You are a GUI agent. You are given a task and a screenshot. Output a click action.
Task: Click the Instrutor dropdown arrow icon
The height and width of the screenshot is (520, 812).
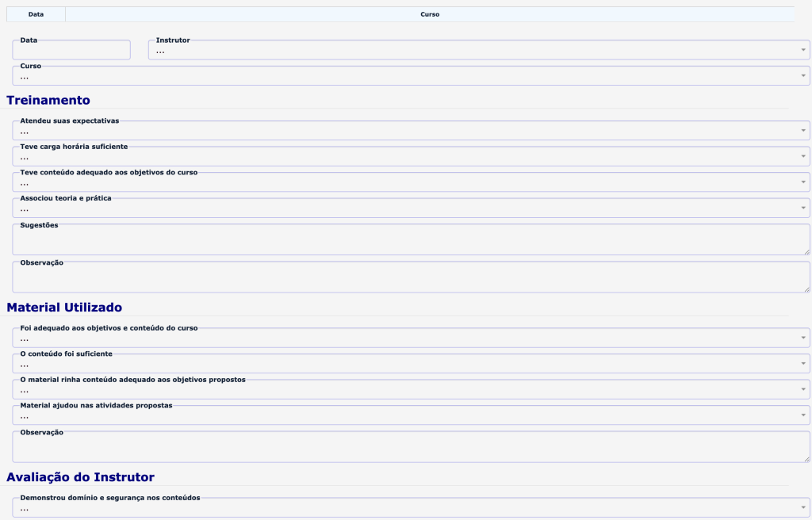click(x=803, y=50)
